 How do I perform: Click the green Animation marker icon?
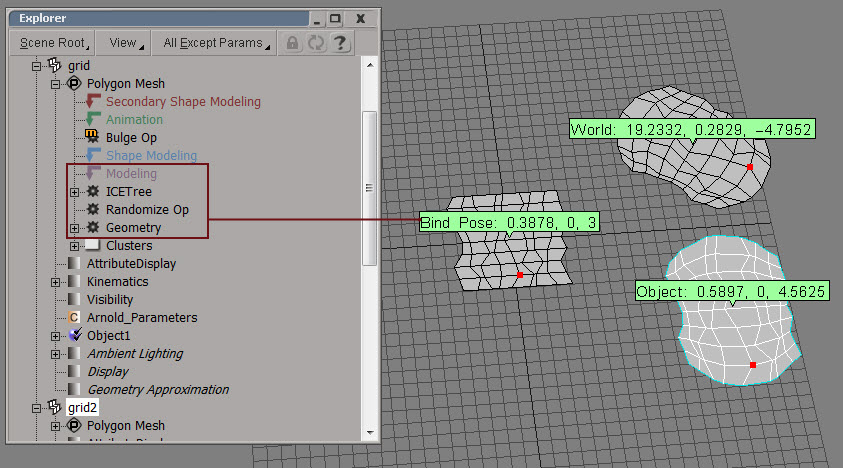click(93, 119)
